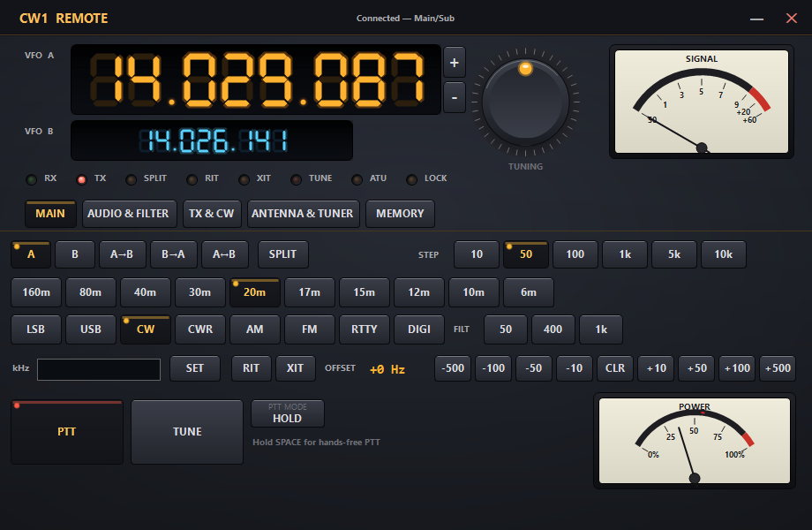The image size is (812, 530).
Task: Click the SET frequency button
Action: pyautogui.click(x=195, y=368)
